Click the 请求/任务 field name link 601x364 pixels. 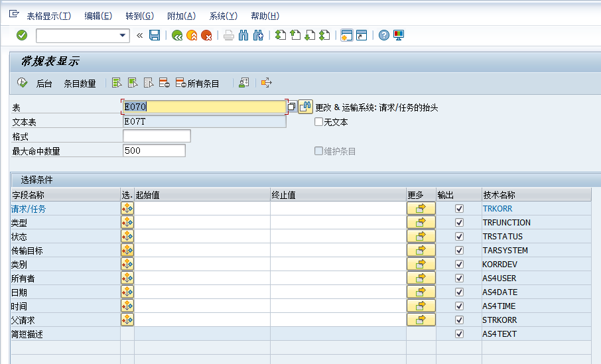[x=29, y=209]
